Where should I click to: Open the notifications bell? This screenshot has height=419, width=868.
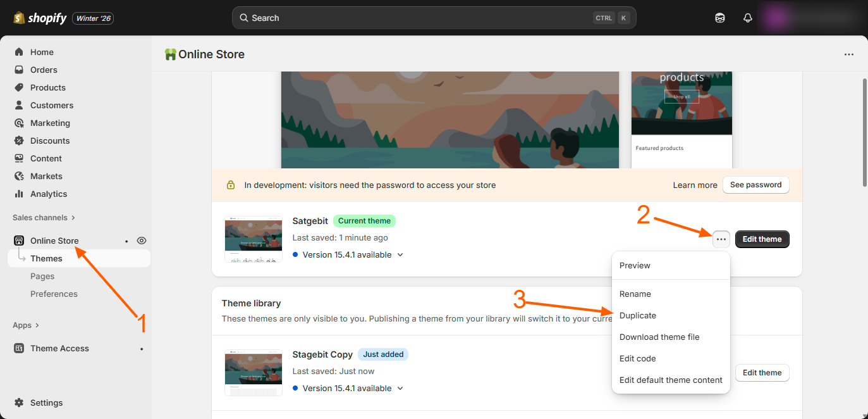coord(748,18)
